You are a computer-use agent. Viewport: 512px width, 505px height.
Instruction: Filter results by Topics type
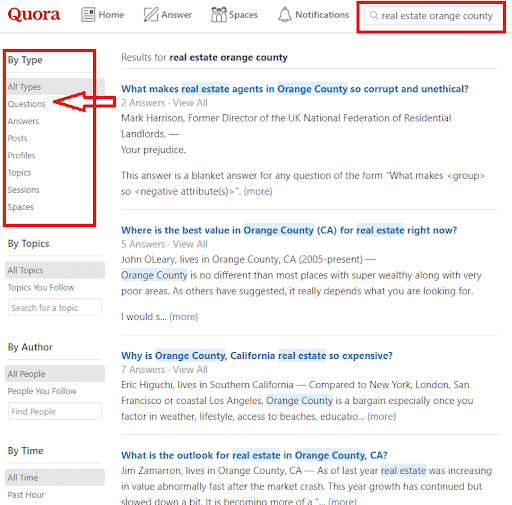click(x=19, y=173)
